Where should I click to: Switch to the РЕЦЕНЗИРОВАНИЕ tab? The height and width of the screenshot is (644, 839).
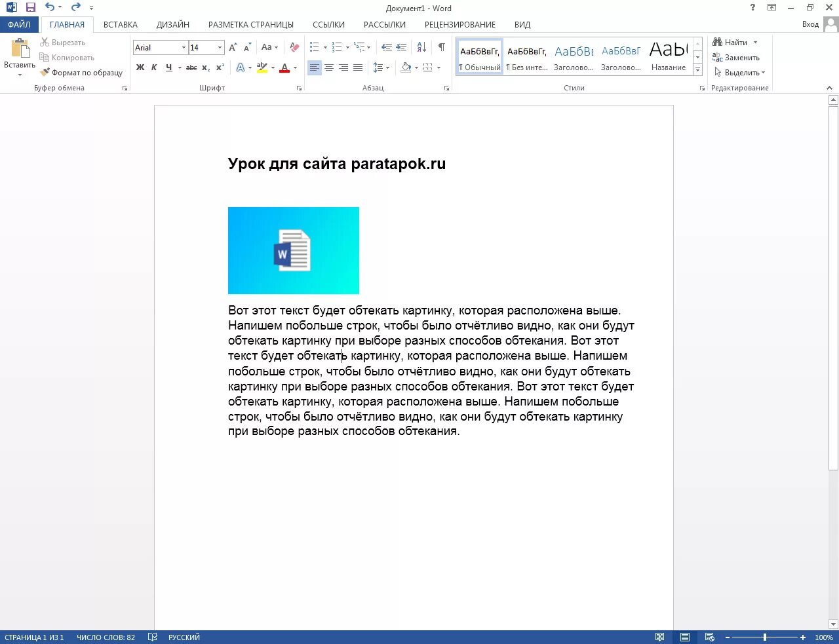[460, 24]
